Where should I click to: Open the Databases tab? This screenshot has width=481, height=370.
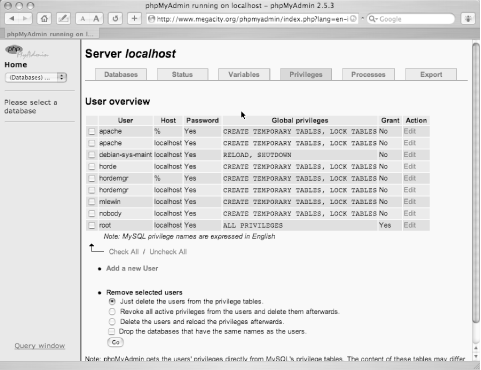coord(121,74)
